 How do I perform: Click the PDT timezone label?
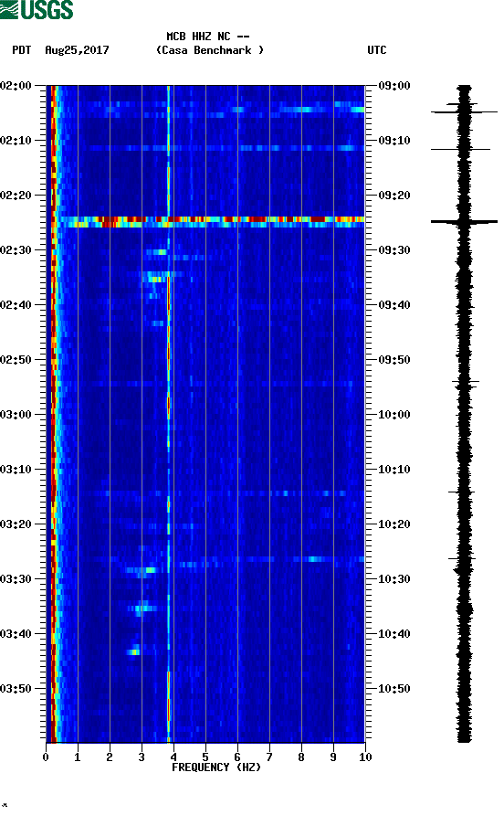[22, 50]
